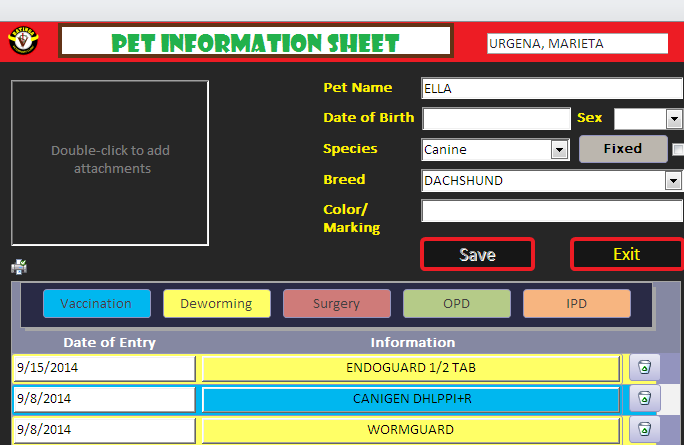
Task: Click the Fixed button
Action: pyautogui.click(x=623, y=149)
